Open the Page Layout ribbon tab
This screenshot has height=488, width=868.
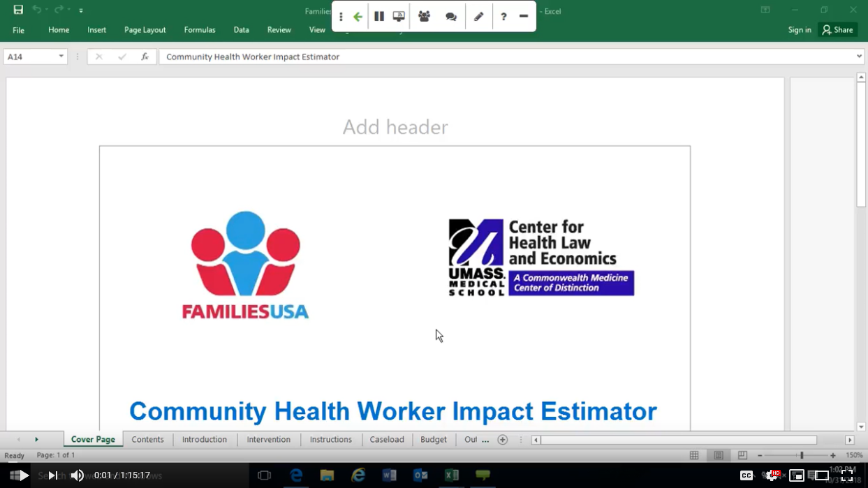[x=145, y=30]
